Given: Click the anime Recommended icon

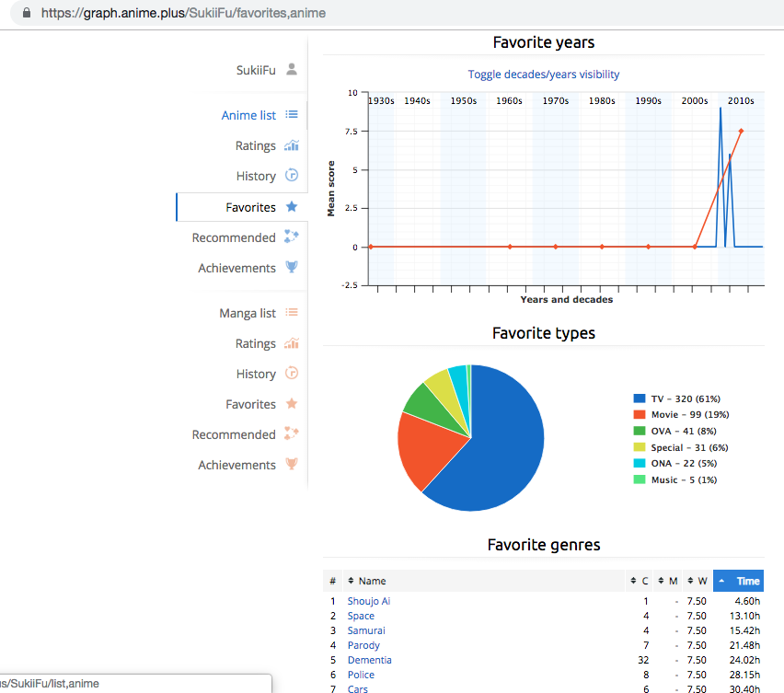Looking at the screenshot, I should pyautogui.click(x=292, y=237).
